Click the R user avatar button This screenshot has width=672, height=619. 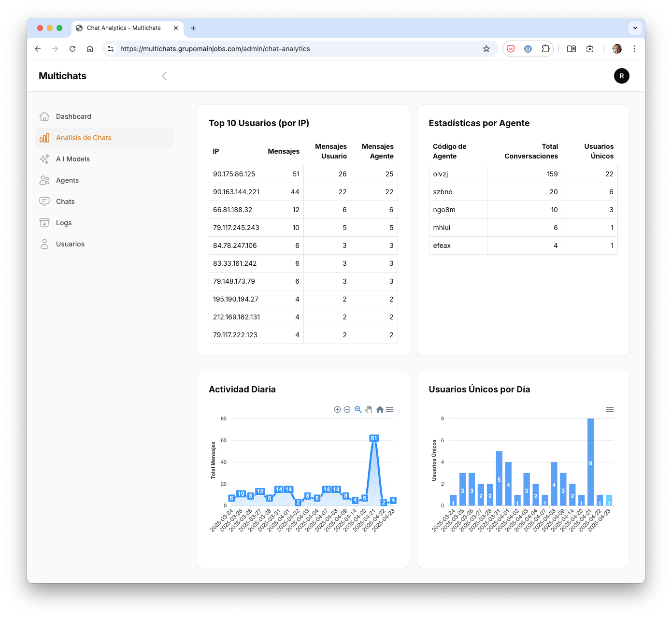(621, 76)
